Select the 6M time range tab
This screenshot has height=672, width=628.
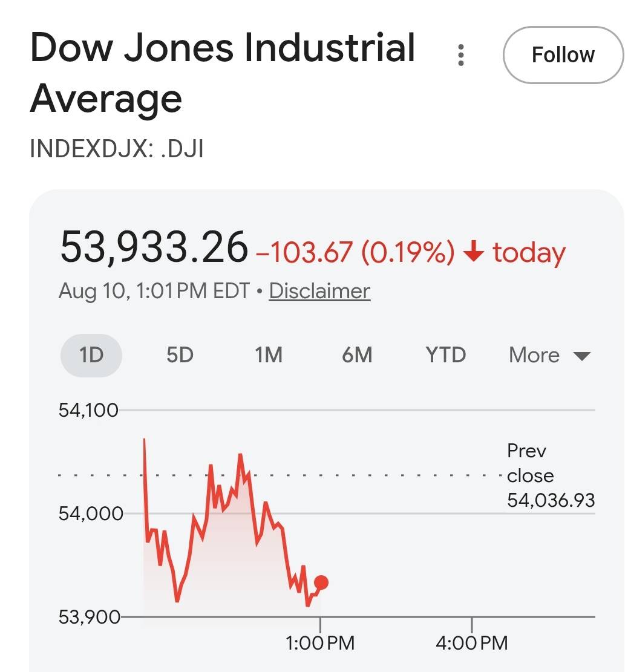[357, 355]
